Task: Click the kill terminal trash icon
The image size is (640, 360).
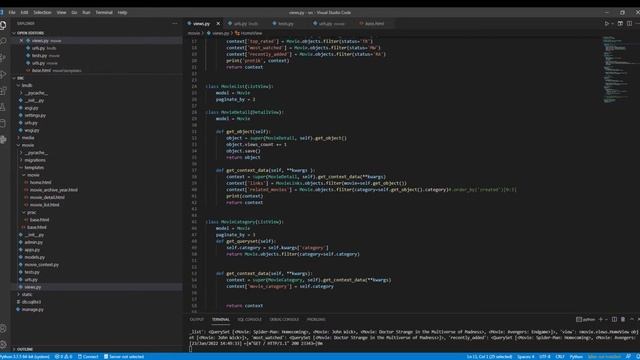Action: coord(623,319)
